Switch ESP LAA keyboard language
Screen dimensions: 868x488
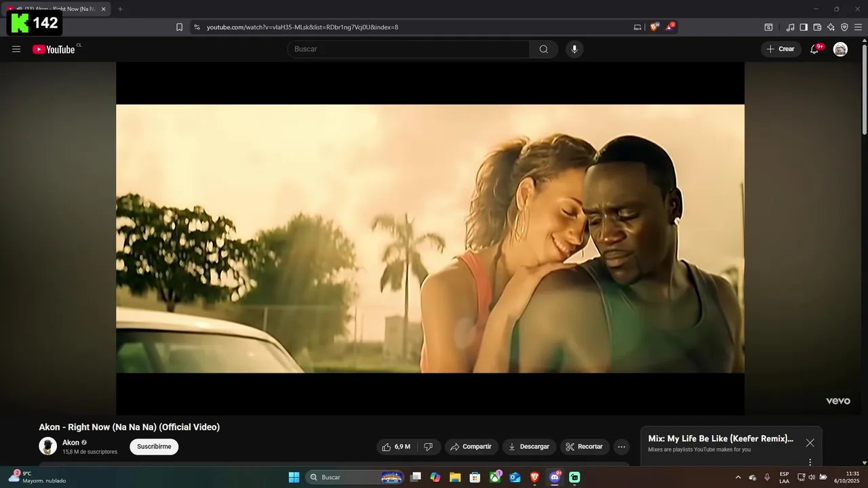point(784,477)
